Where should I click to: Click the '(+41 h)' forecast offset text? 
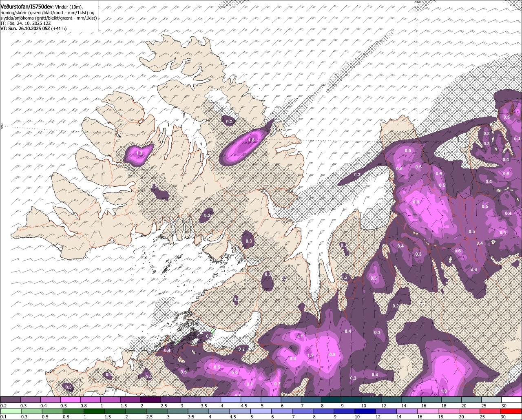coord(59,29)
